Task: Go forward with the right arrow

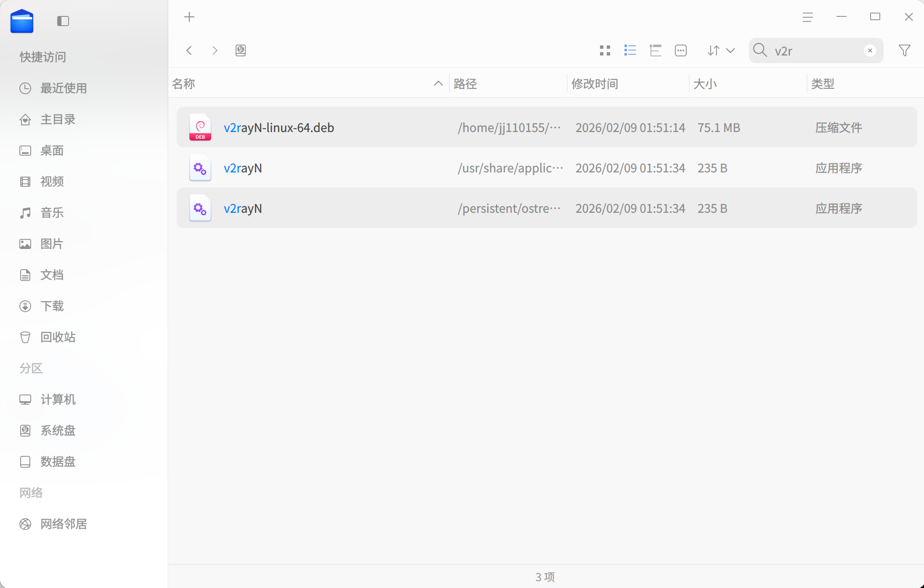Action: pos(215,50)
